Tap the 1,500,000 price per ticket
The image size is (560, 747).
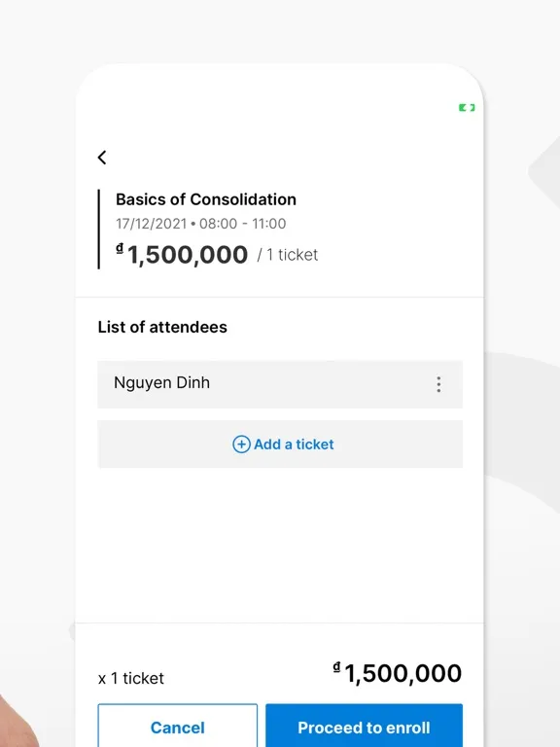188,255
